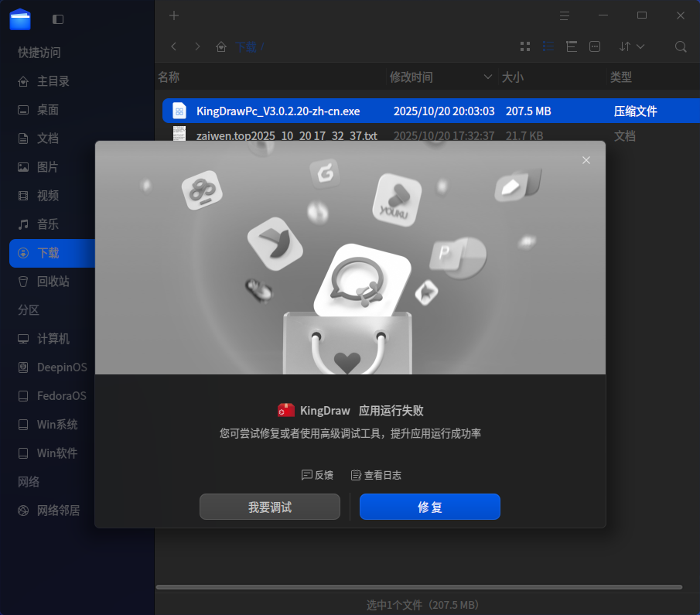The height and width of the screenshot is (615, 700).
Task: Click the 我要调试 debug button
Action: (x=270, y=507)
